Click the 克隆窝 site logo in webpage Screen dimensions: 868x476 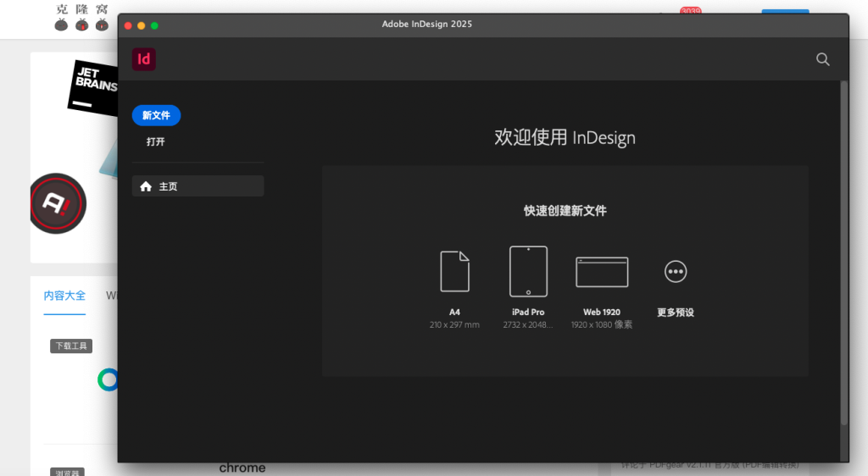point(82,17)
